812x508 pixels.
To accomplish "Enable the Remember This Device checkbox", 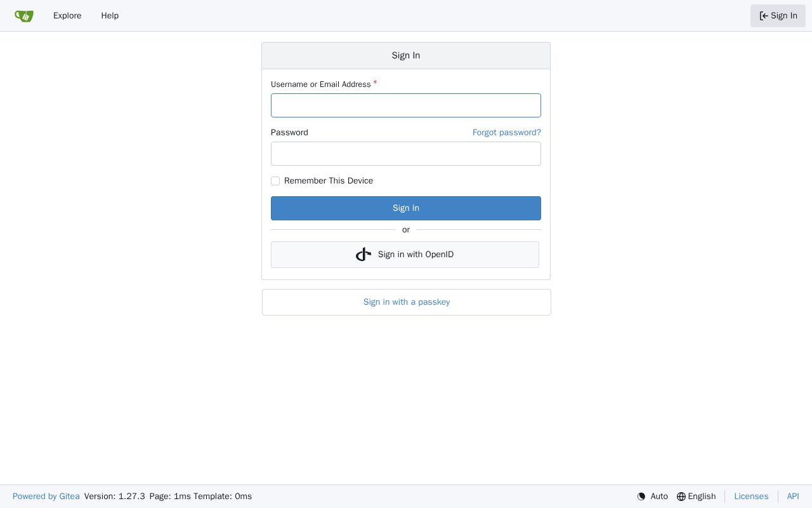I will [275, 181].
